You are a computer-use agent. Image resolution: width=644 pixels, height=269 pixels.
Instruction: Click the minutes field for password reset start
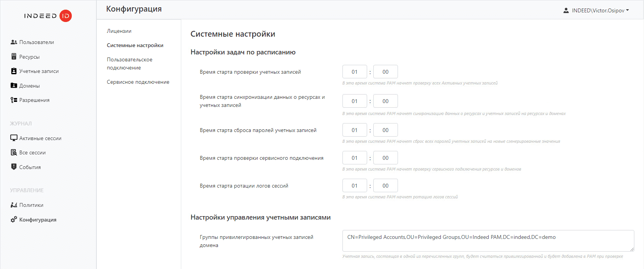click(385, 130)
